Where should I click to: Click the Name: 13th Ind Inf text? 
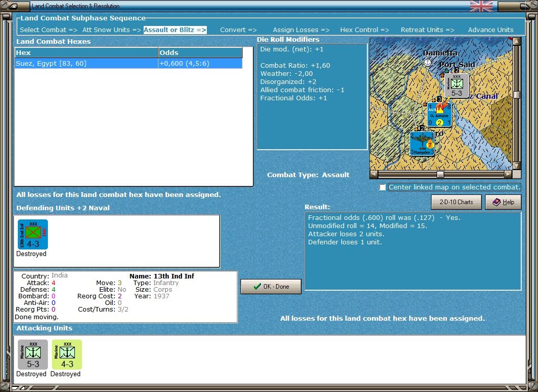[162, 276]
